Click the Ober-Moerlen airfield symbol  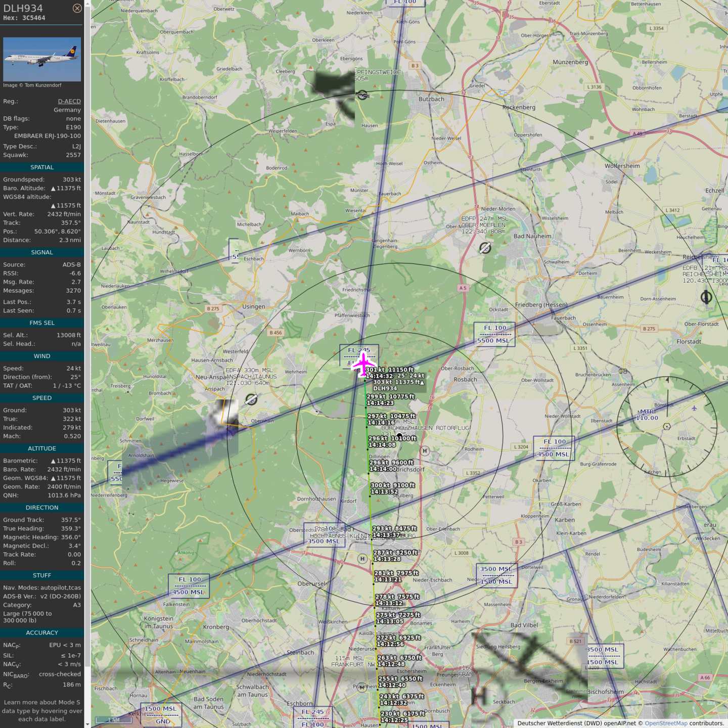pos(485,248)
